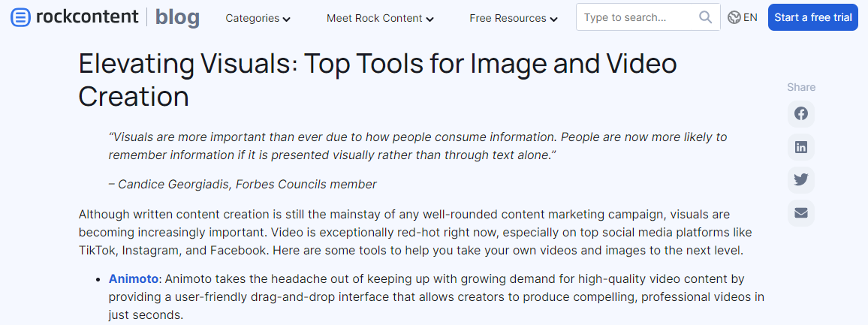Click the blog header link
The height and width of the screenshot is (325, 868).
[177, 18]
